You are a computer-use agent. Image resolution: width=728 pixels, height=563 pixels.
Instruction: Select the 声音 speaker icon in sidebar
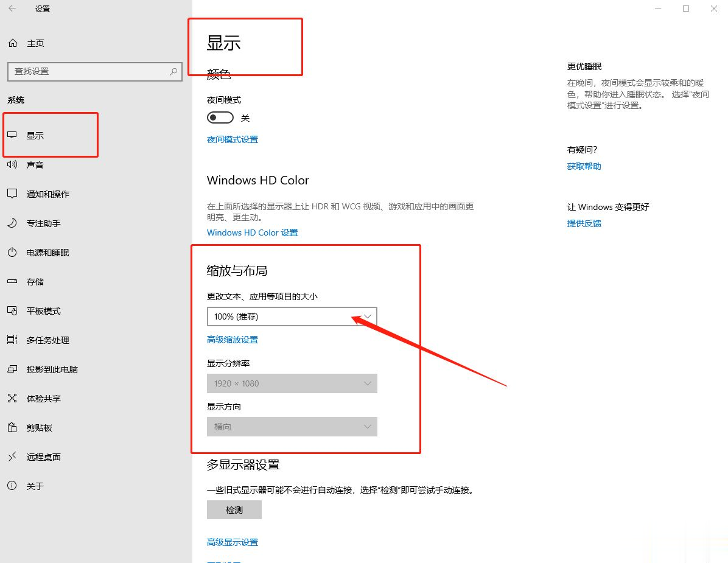point(12,164)
